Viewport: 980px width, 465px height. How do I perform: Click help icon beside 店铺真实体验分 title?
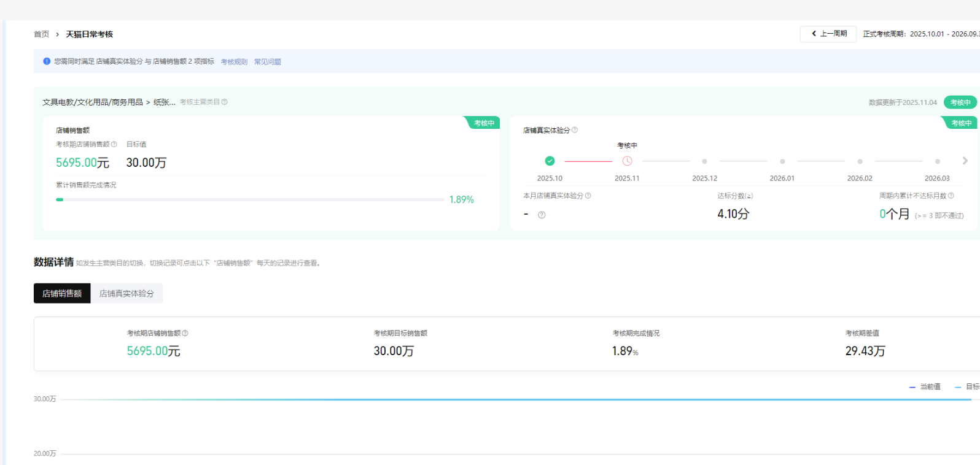pyautogui.click(x=575, y=130)
